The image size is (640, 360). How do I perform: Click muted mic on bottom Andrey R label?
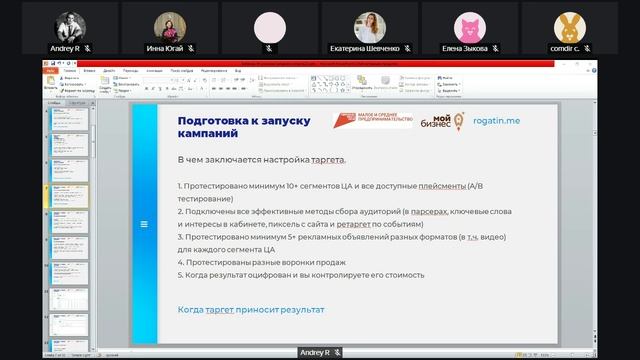(x=337, y=353)
